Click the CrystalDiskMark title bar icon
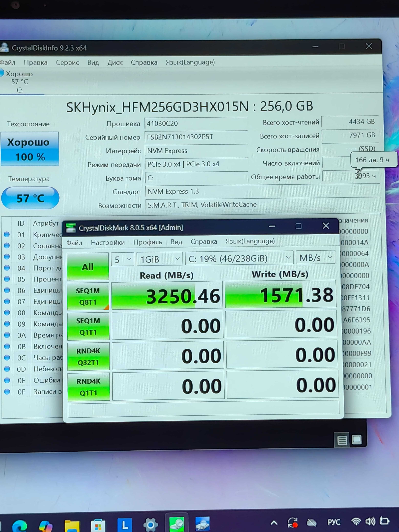The width and height of the screenshot is (399, 532). (71, 228)
